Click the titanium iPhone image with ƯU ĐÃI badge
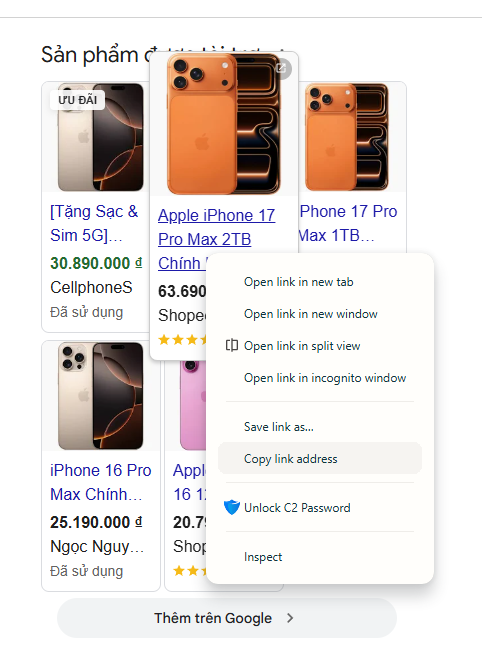Screen dimensions: 482x658 tap(101, 137)
